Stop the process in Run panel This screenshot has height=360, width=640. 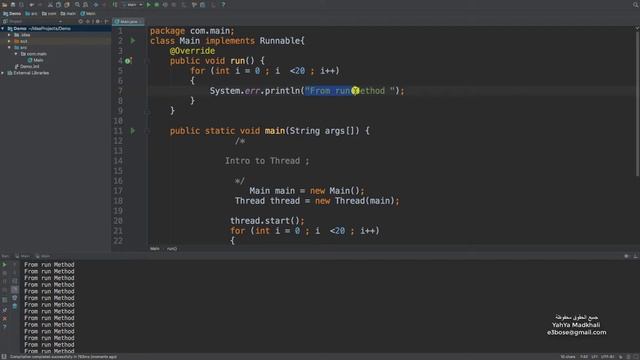[4, 273]
